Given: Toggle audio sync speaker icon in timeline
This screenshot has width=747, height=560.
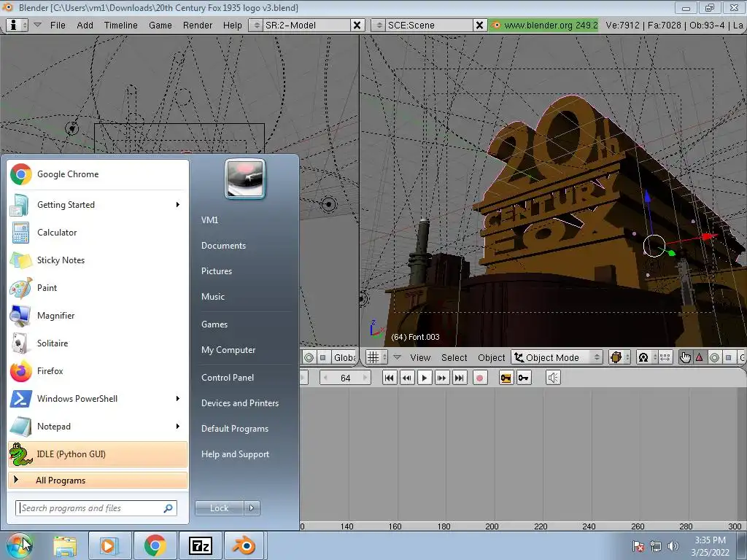Looking at the screenshot, I should tap(553, 378).
